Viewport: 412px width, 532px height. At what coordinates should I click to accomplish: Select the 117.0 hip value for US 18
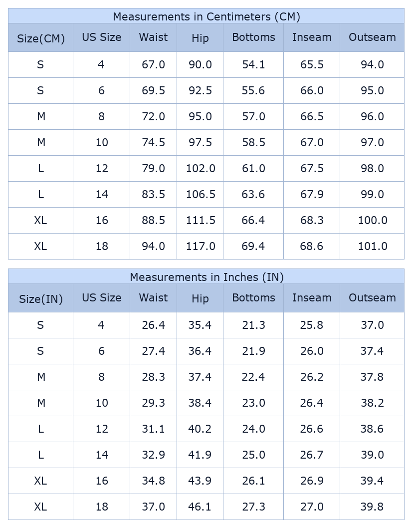pyautogui.click(x=200, y=247)
